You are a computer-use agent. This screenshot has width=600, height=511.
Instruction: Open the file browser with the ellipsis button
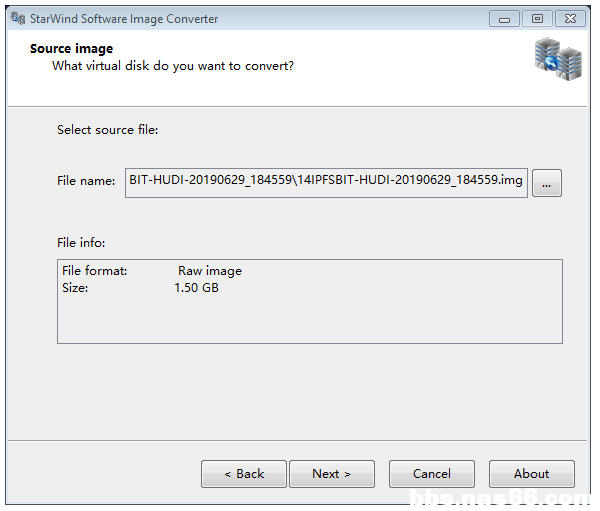point(547,183)
